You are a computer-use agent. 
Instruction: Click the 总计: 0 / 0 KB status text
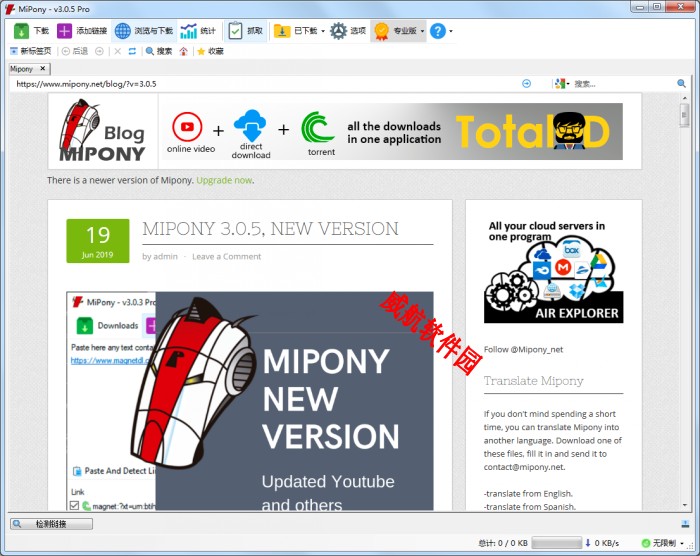(x=503, y=543)
